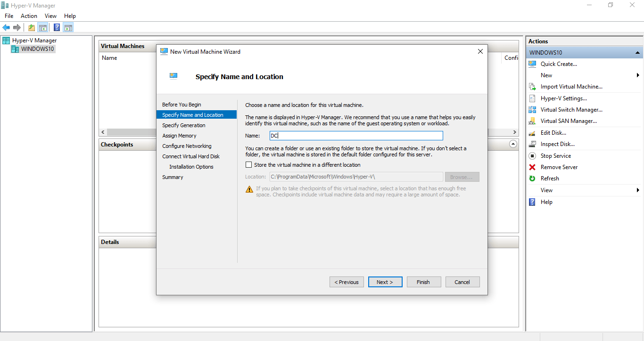Click the Cancel button
This screenshot has width=644, height=341.
tap(462, 282)
